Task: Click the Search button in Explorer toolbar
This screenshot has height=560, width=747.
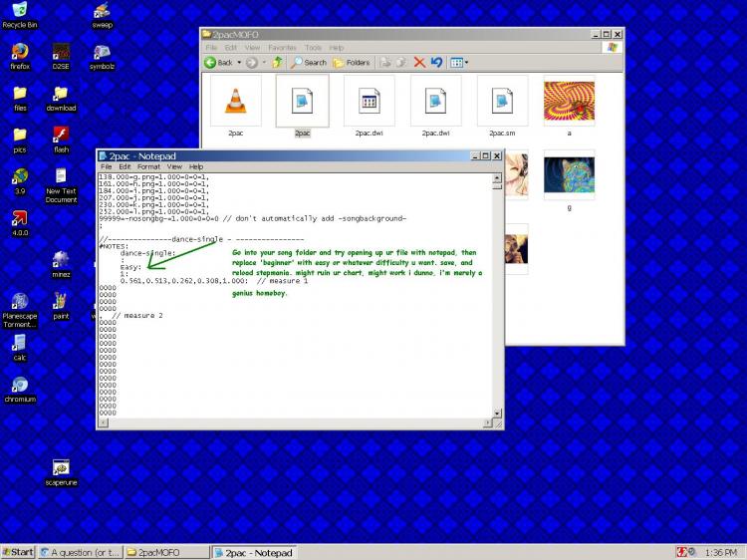Action: point(308,62)
